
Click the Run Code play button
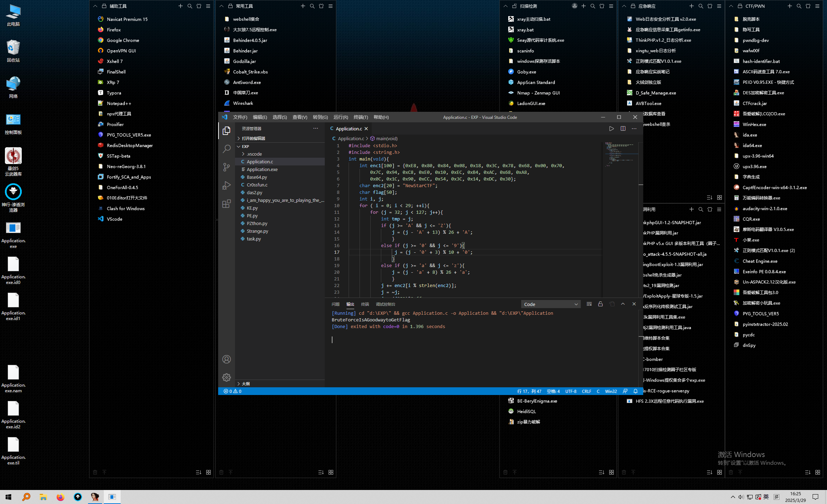[611, 129]
